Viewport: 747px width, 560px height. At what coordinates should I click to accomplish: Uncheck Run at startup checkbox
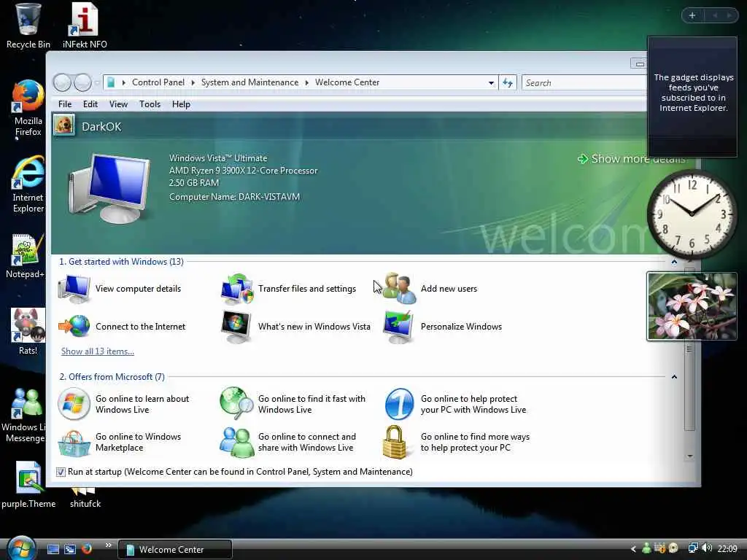coord(61,472)
